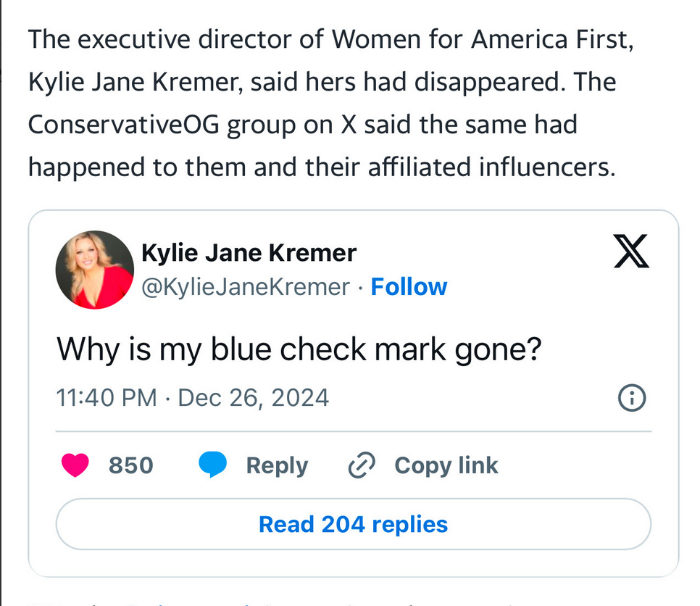Image resolution: width=700 pixels, height=606 pixels.
Task: Click the word "influencers" in the paragraph
Action: [547, 167]
